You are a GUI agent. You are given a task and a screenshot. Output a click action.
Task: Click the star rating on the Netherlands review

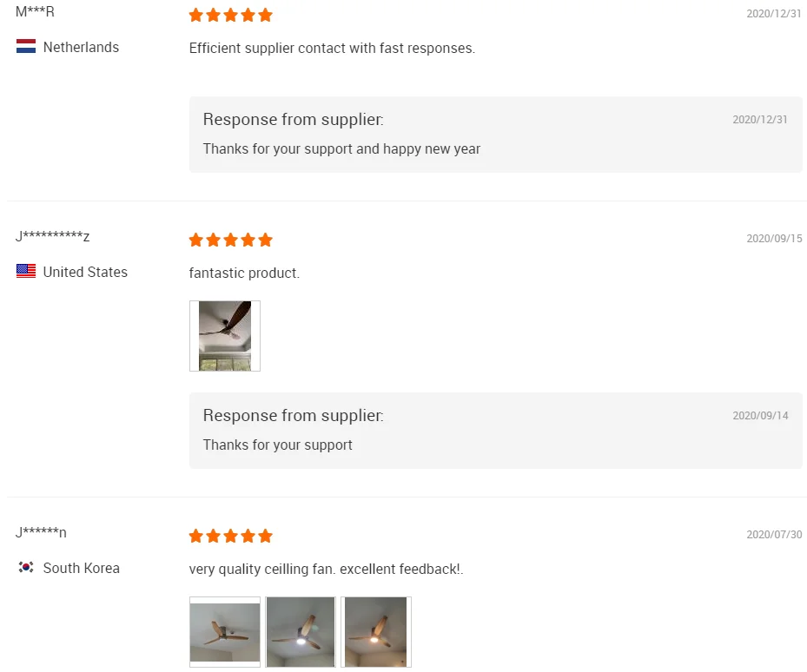(230, 15)
